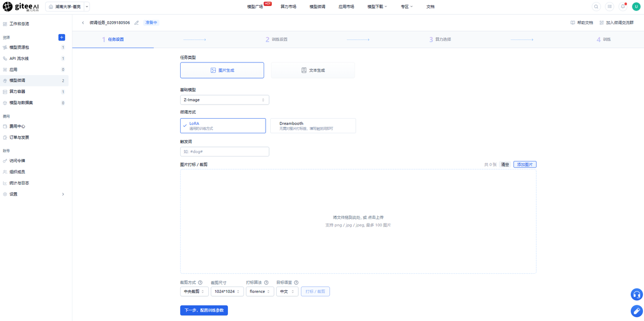Open 文档 in top navigation
This screenshot has width=644, height=321.
(430, 7)
